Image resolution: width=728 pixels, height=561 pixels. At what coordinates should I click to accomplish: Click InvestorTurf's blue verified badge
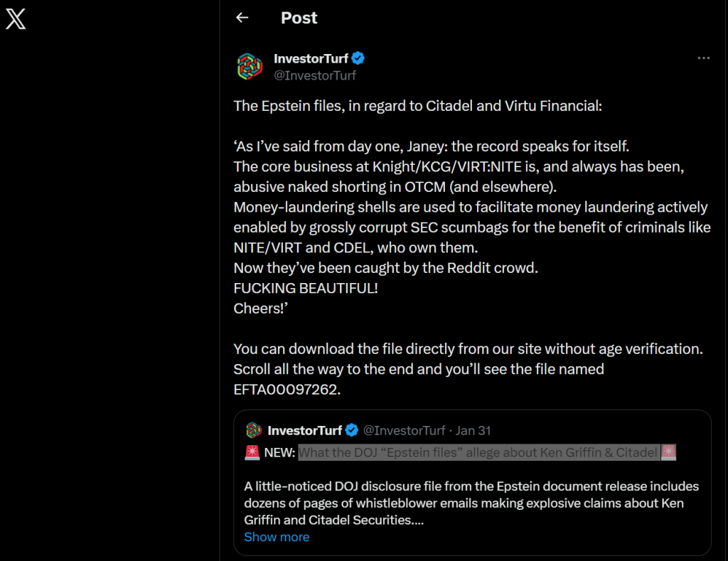[x=358, y=59]
